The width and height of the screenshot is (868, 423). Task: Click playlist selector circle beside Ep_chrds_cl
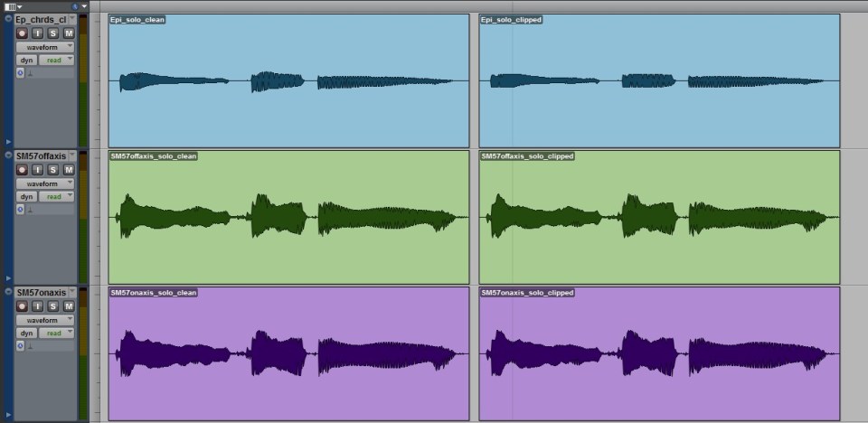coord(8,18)
